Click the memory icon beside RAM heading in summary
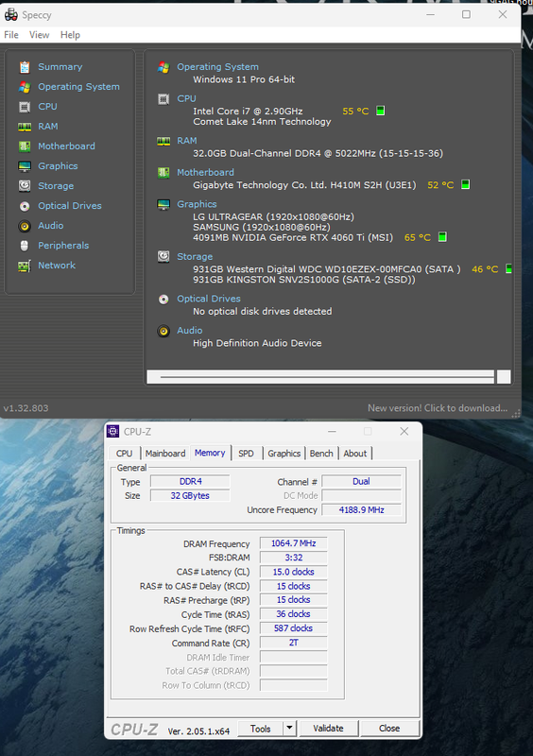 point(163,141)
